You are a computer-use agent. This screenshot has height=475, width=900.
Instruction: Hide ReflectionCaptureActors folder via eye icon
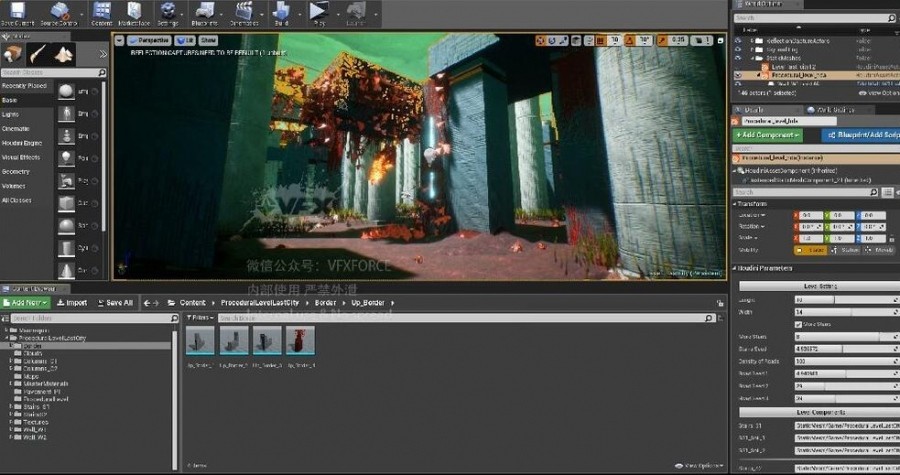click(x=738, y=41)
